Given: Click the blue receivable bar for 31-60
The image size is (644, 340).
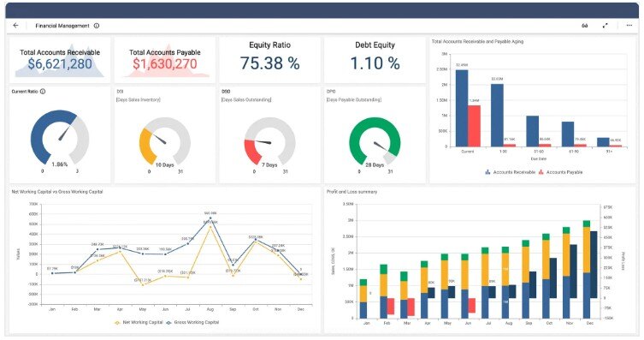Looking at the screenshot, I should 533,131.
